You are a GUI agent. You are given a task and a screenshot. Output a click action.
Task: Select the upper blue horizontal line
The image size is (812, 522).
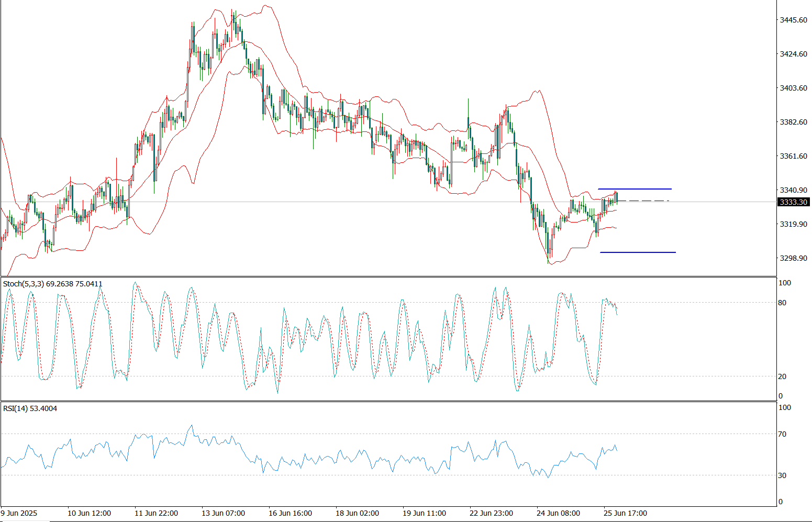click(635, 188)
